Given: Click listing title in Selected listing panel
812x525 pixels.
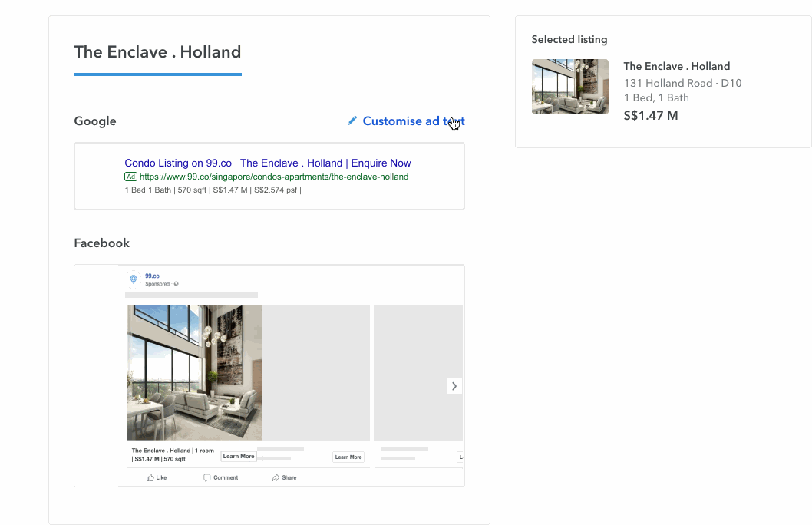Looking at the screenshot, I should [x=677, y=66].
